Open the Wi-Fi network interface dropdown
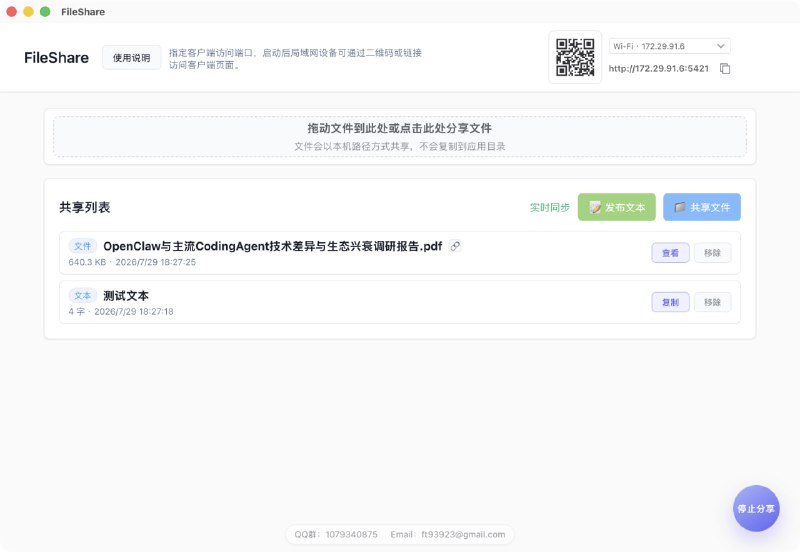The image size is (800, 552). [x=669, y=46]
